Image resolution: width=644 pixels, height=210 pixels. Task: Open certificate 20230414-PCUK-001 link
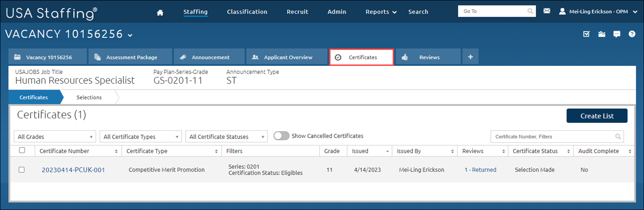pos(73,170)
